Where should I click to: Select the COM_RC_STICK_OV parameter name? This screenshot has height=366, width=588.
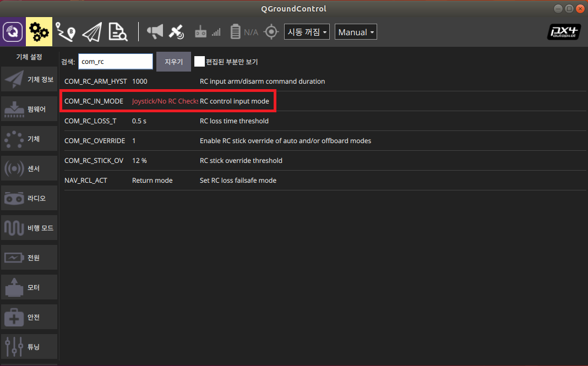pyautogui.click(x=94, y=161)
